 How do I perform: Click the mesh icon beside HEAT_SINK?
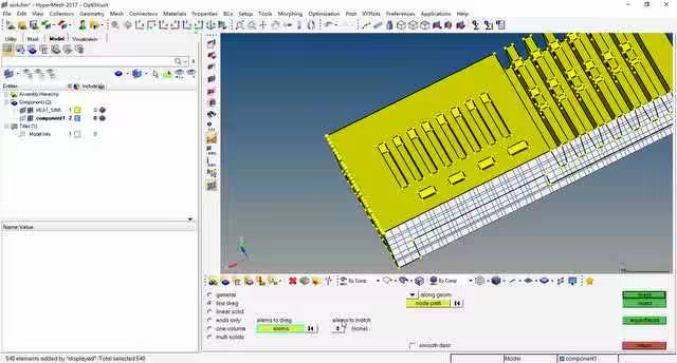[x=31, y=110]
